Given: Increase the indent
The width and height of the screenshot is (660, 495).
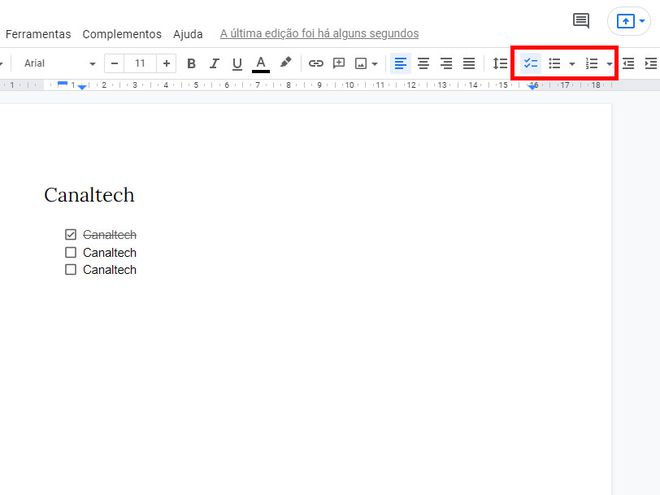Looking at the screenshot, I should click(x=651, y=64).
